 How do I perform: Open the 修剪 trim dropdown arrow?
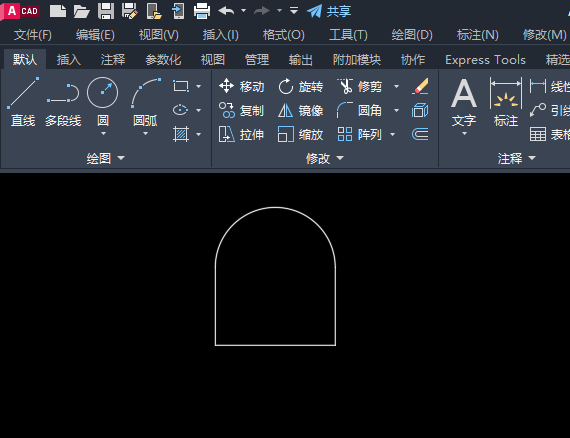click(x=396, y=87)
